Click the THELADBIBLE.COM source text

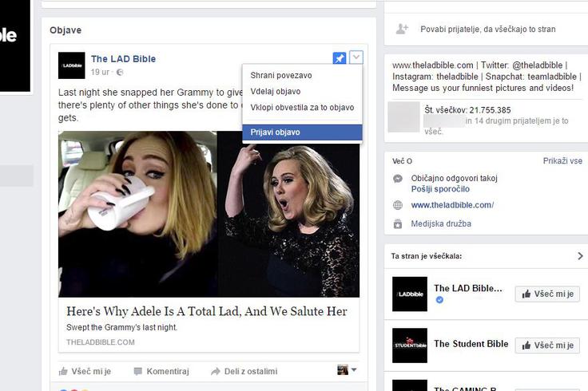click(101, 342)
